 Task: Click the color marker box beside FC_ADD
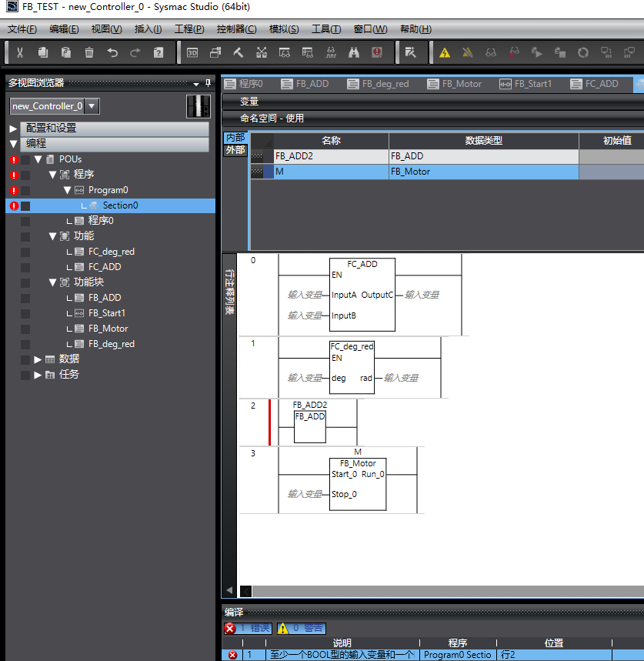[x=25, y=267]
